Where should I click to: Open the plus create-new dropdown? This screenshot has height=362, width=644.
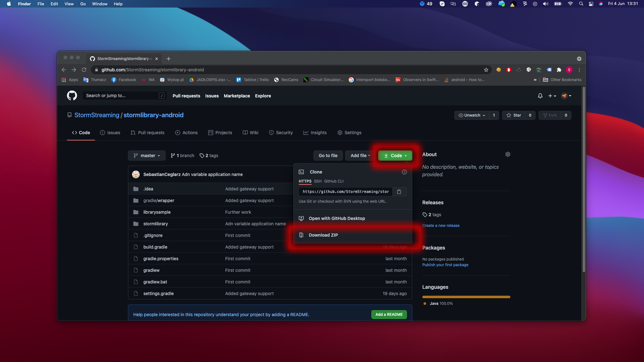[552, 96]
